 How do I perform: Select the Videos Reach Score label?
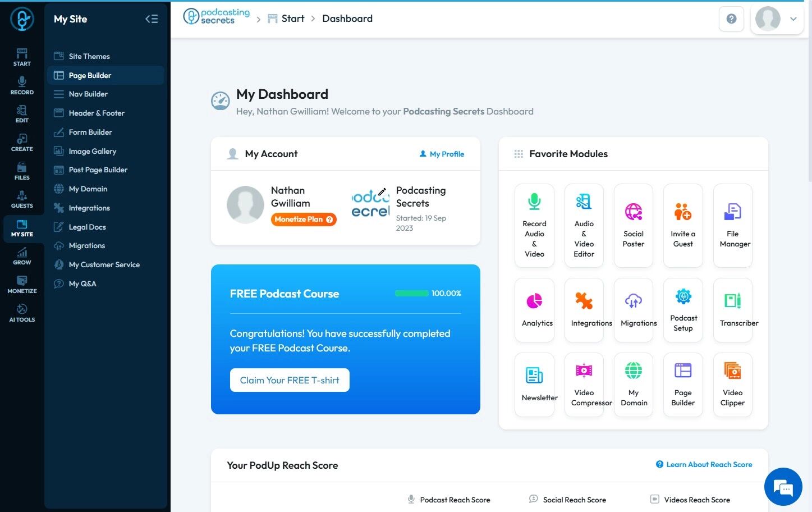pos(697,500)
